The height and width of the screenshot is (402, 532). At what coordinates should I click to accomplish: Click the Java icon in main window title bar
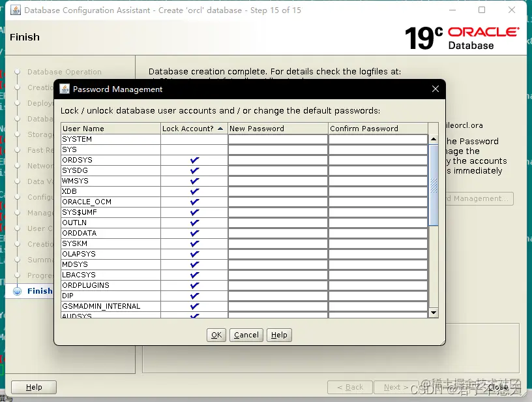point(15,10)
